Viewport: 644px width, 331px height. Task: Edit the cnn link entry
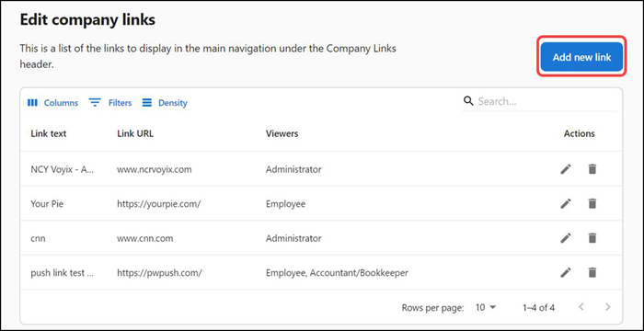(x=566, y=238)
